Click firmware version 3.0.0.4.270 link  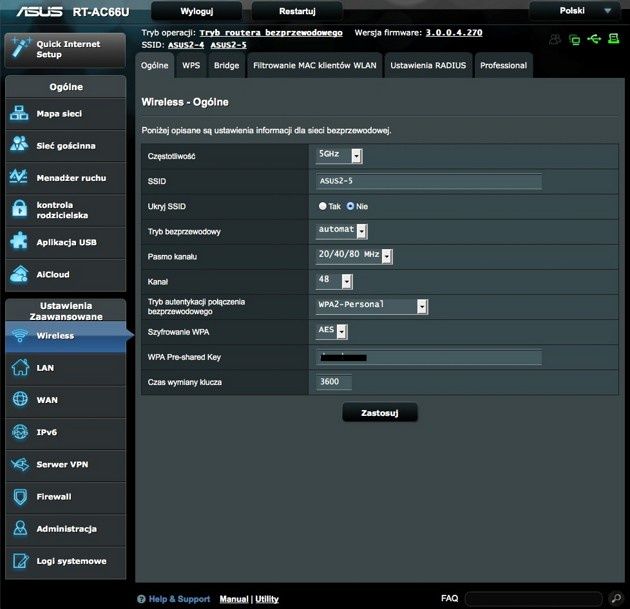[x=454, y=33]
